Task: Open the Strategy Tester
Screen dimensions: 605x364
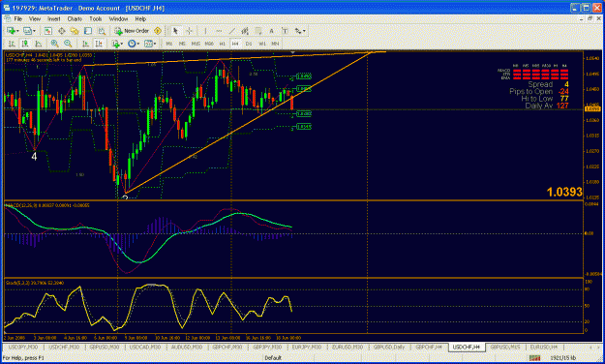Action: coord(102,31)
